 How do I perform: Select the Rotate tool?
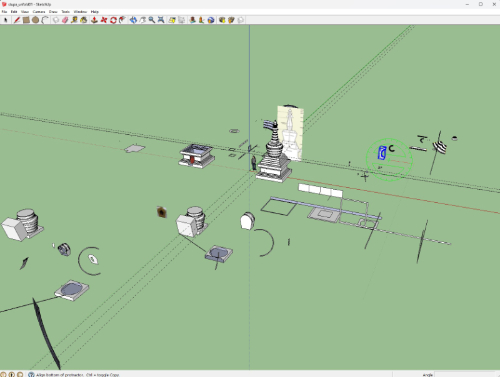(113, 20)
